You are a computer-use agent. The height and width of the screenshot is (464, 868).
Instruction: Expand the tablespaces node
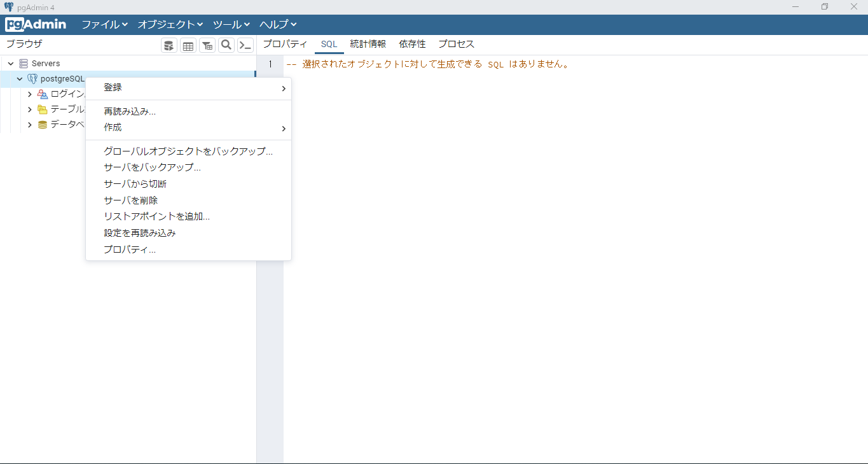point(29,109)
